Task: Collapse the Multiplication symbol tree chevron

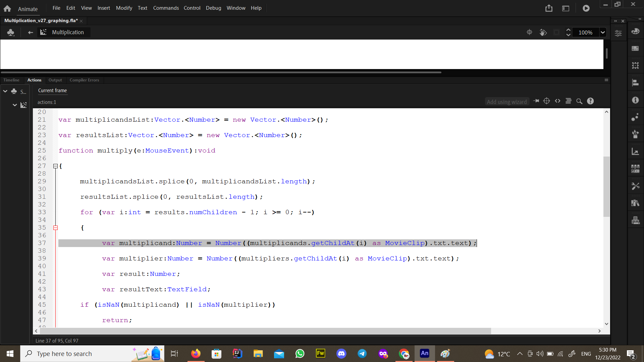Action: coord(15,105)
